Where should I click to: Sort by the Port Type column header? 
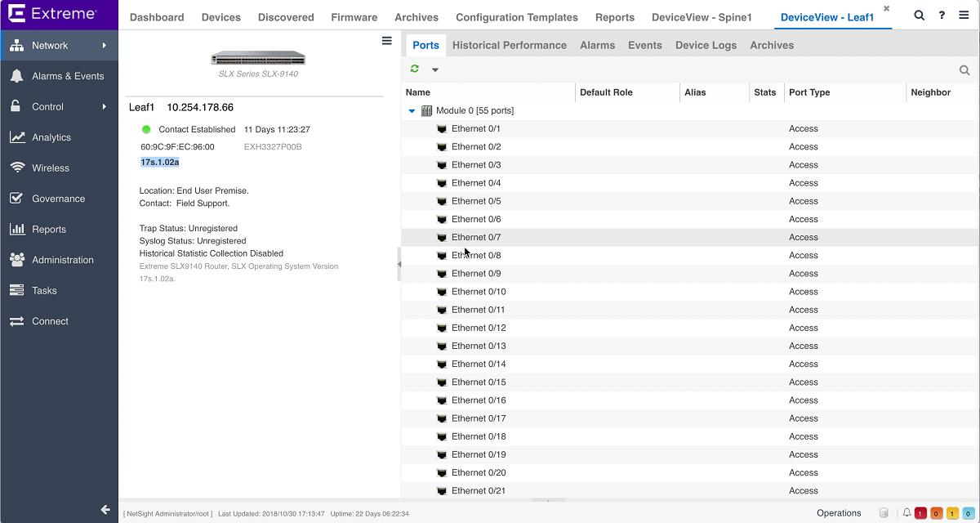(x=808, y=92)
